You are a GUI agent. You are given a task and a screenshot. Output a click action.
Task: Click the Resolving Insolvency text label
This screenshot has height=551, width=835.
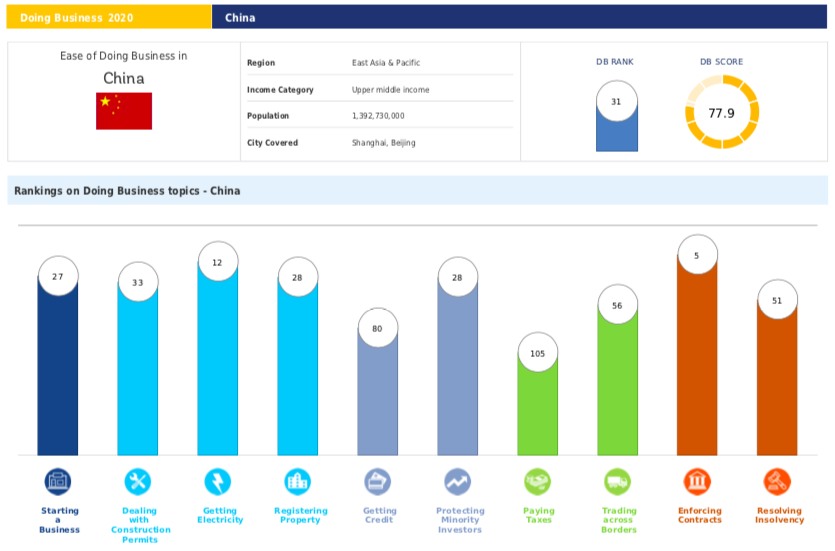[778, 515]
